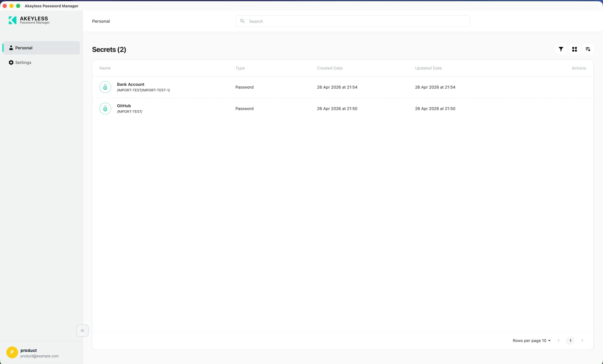Click the yellow product user avatar
603x364 pixels.
tap(12, 352)
